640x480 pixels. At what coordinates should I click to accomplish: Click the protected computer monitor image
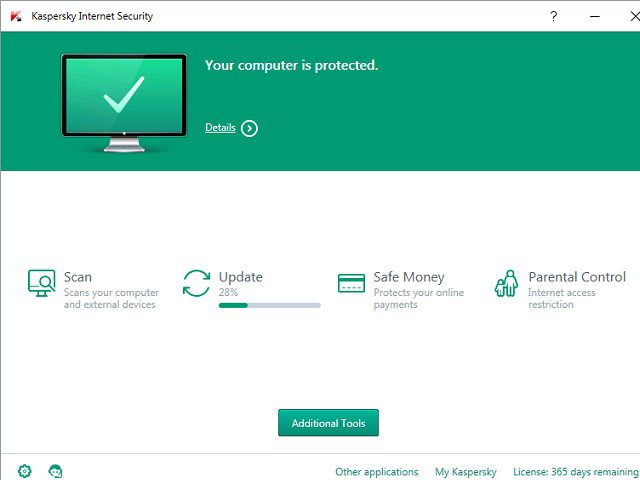124,103
